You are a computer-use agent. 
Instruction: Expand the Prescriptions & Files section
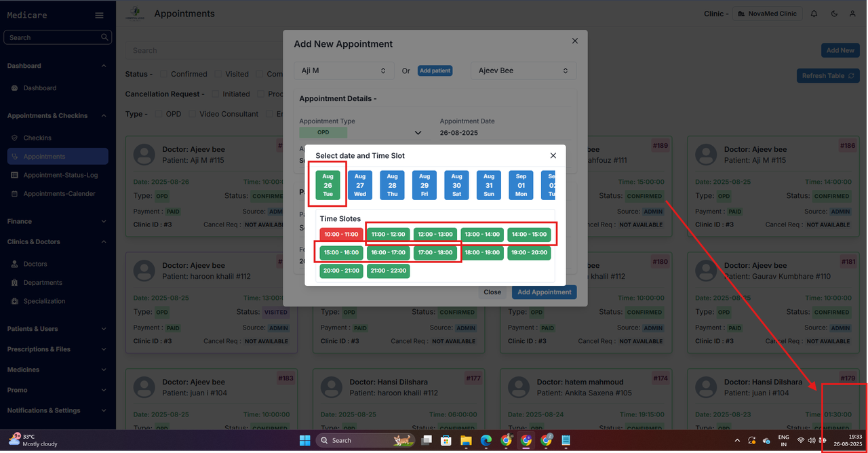tap(104, 349)
